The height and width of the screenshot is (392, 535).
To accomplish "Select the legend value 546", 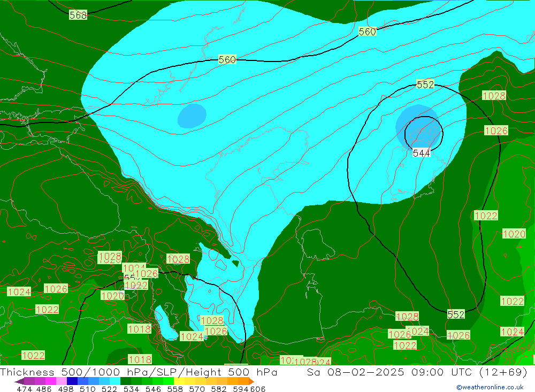I will tap(153, 389).
